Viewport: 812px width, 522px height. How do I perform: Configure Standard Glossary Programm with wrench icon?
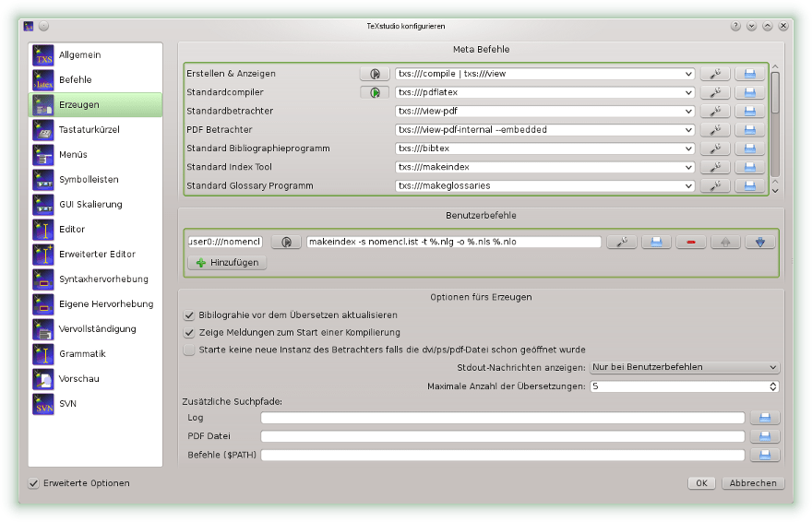pyautogui.click(x=715, y=185)
